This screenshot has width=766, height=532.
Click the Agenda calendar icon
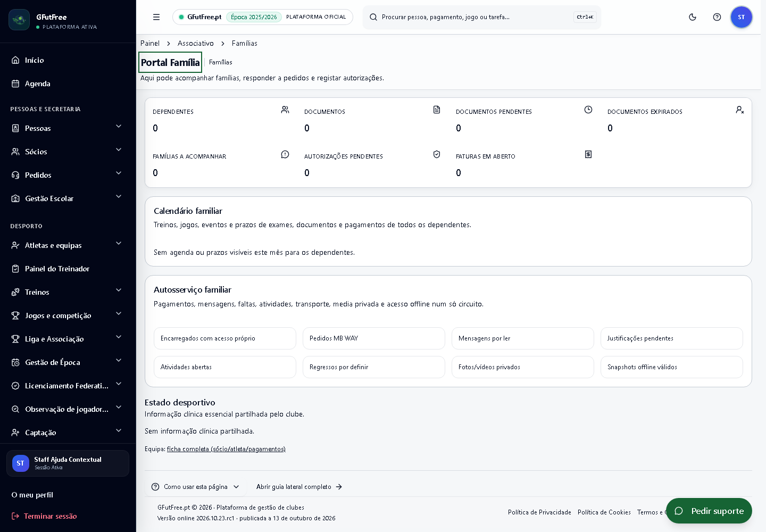(15, 84)
